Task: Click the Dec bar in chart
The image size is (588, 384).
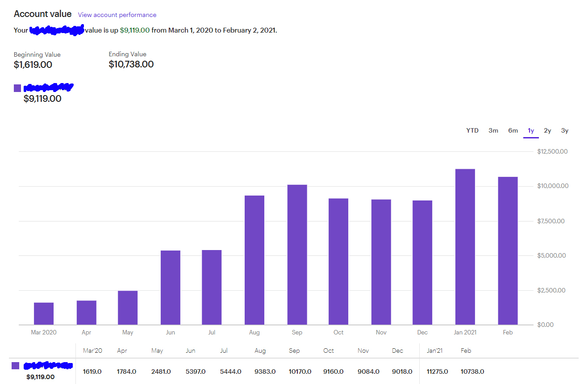Action: [422, 263]
